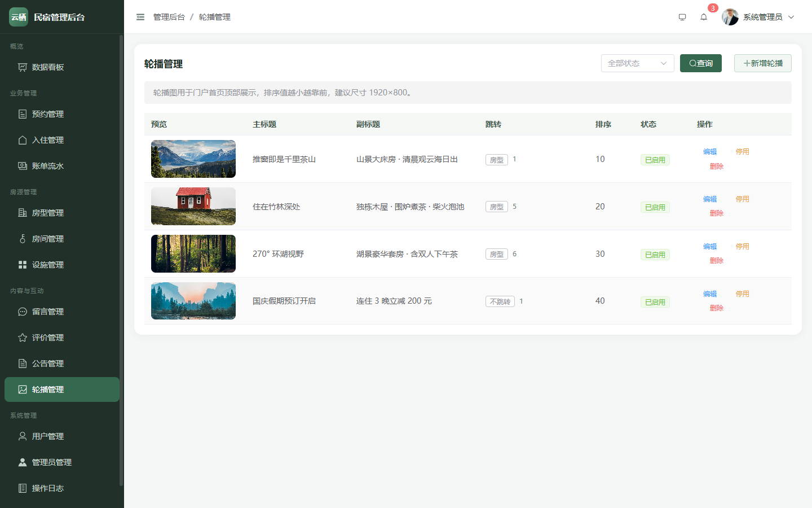Collapse the sidebar with the hamburger icon
Viewport: 812px width, 508px height.
coord(140,17)
